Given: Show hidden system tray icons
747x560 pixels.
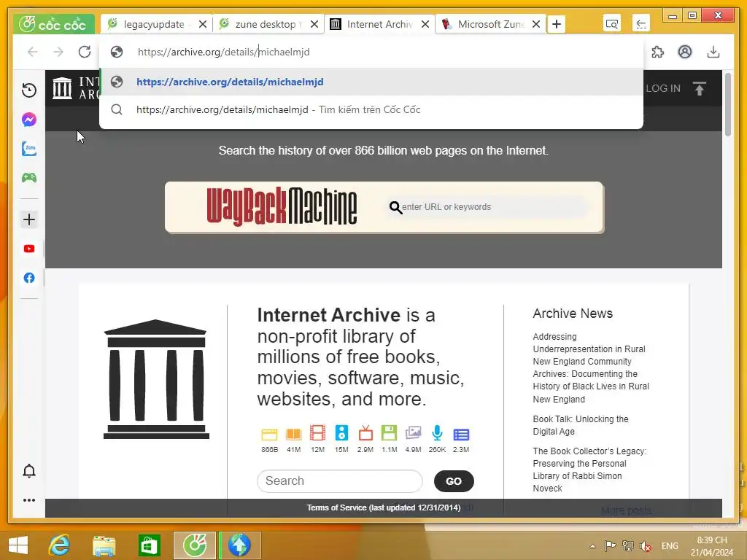Looking at the screenshot, I should [x=592, y=546].
